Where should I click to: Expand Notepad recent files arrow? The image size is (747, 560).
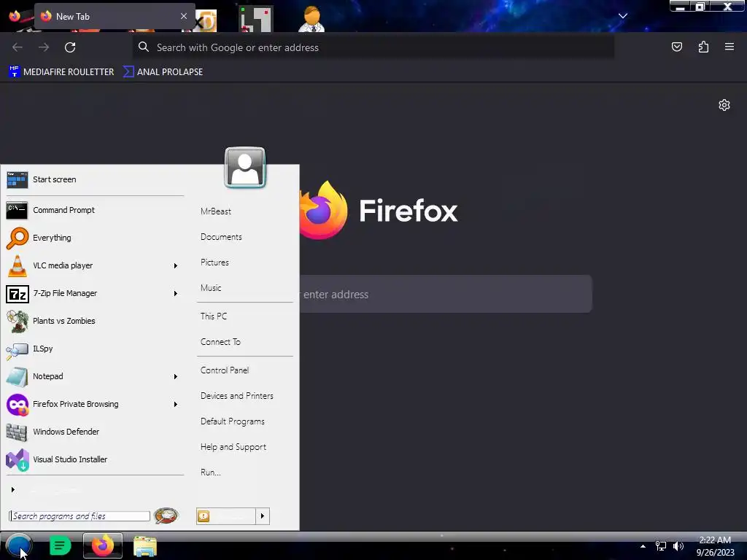[175, 377]
